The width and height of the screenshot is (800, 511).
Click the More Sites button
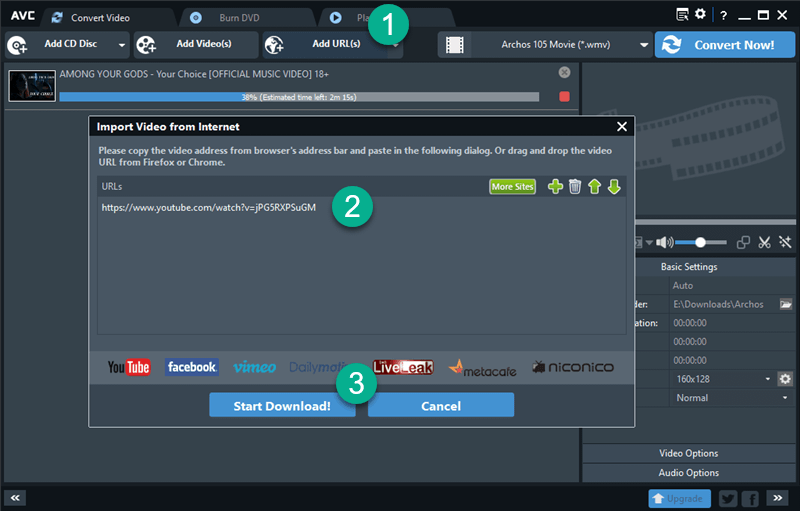(512, 187)
